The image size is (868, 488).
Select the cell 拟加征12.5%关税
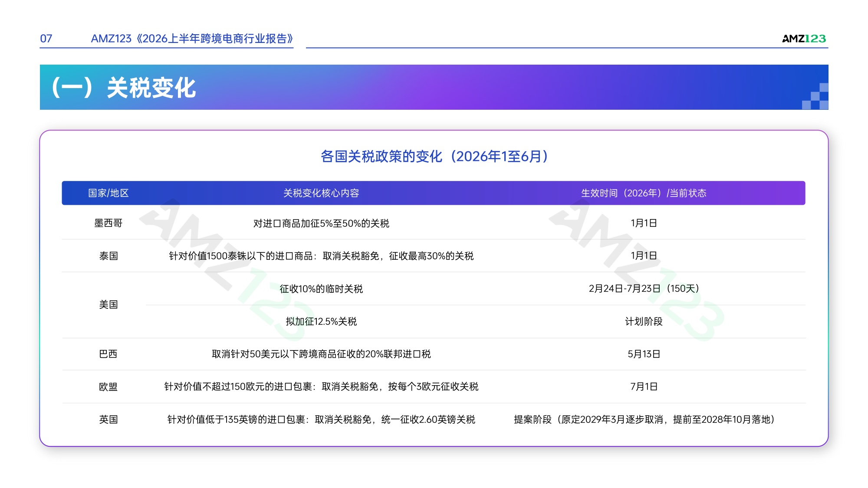[x=321, y=321]
